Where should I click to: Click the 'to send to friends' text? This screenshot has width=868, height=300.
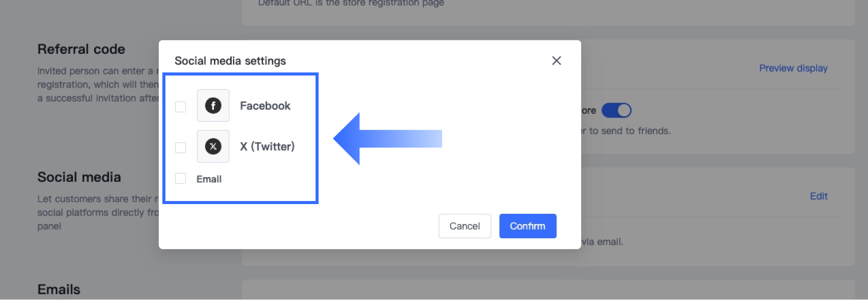[x=630, y=131]
